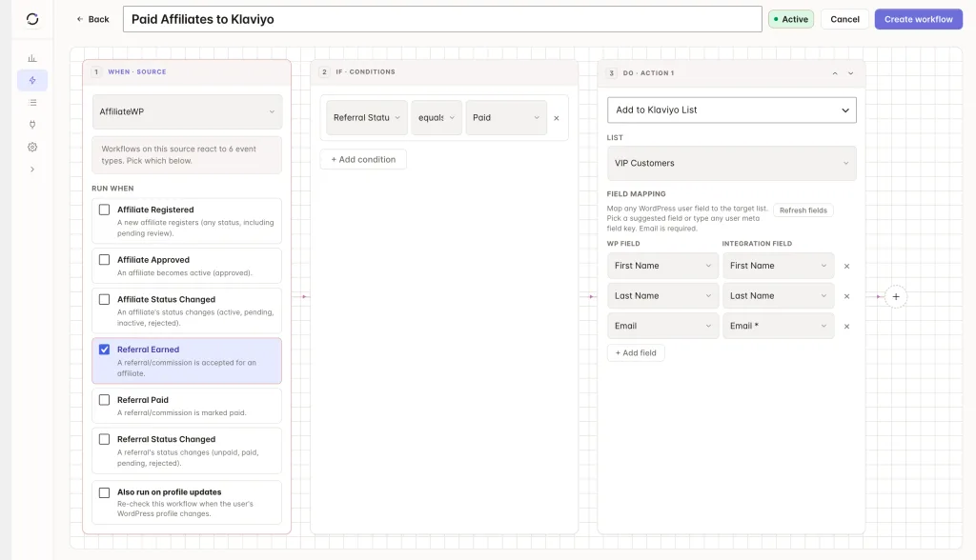Click the + Add field button
The width and height of the screenshot is (976, 560).
click(x=636, y=352)
